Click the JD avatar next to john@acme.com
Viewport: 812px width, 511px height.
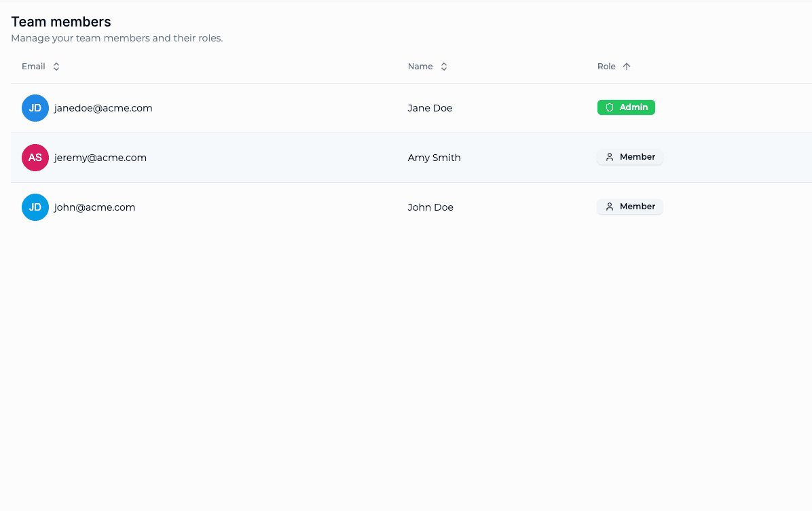35,207
